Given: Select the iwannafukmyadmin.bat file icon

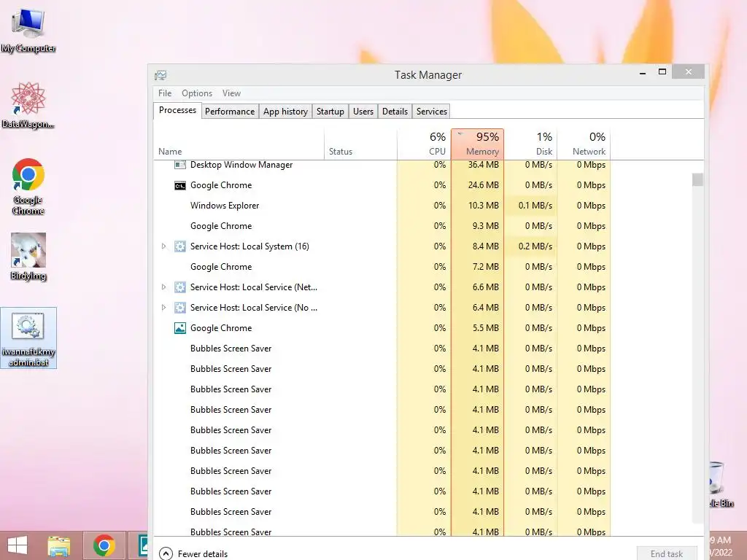Looking at the screenshot, I should 28,338.
